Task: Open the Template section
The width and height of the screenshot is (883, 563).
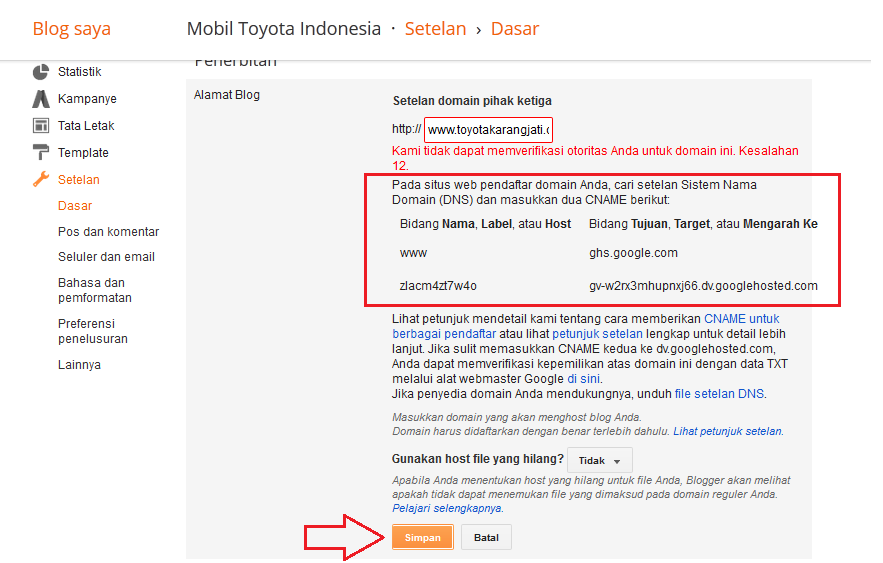Action: click(83, 153)
